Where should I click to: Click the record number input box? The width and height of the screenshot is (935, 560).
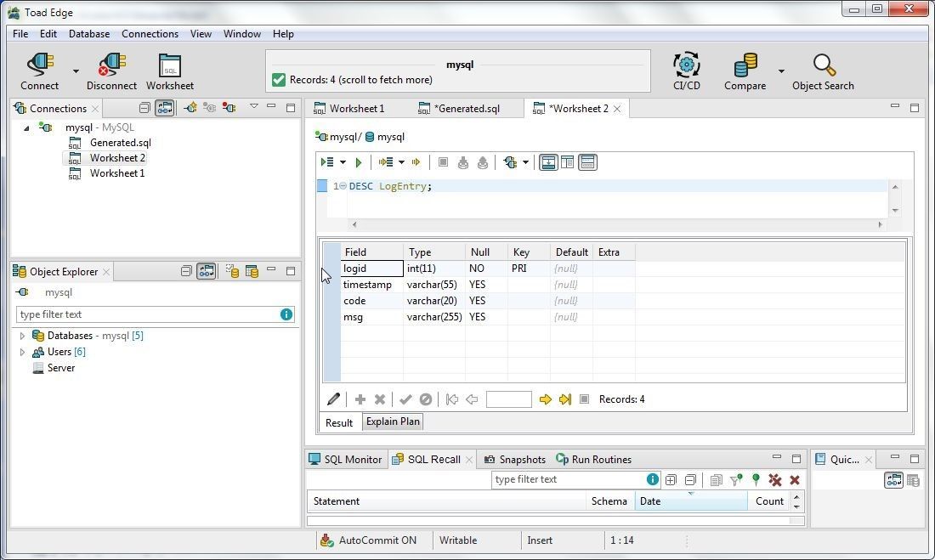508,399
